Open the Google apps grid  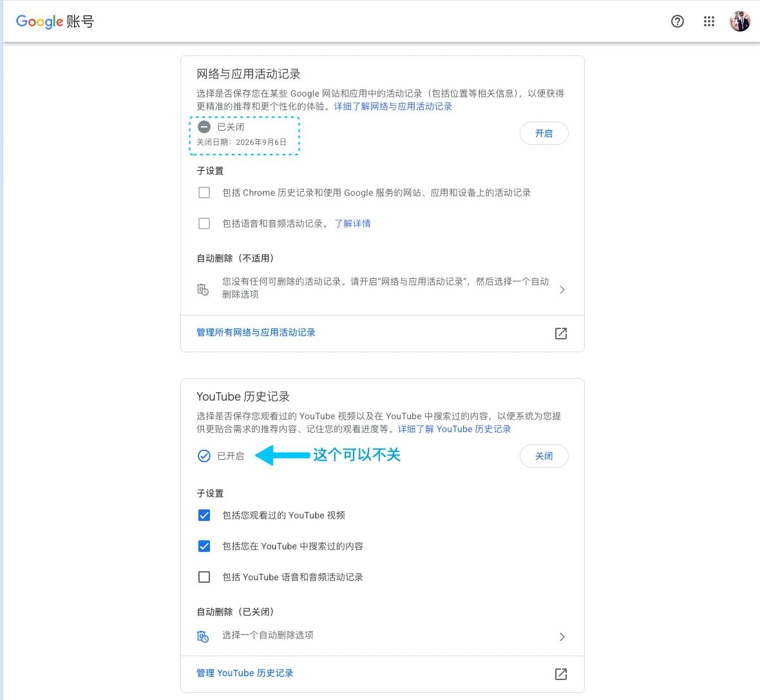coord(708,21)
